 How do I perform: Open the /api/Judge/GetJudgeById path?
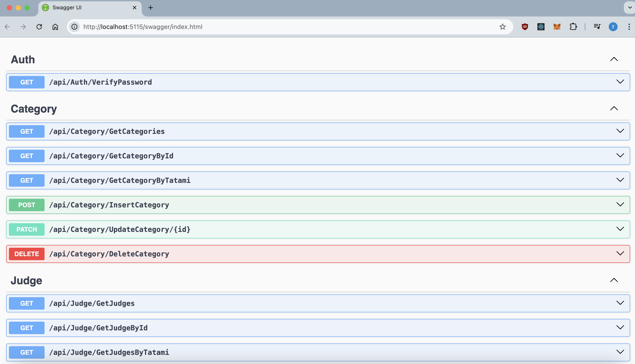[x=98, y=328]
